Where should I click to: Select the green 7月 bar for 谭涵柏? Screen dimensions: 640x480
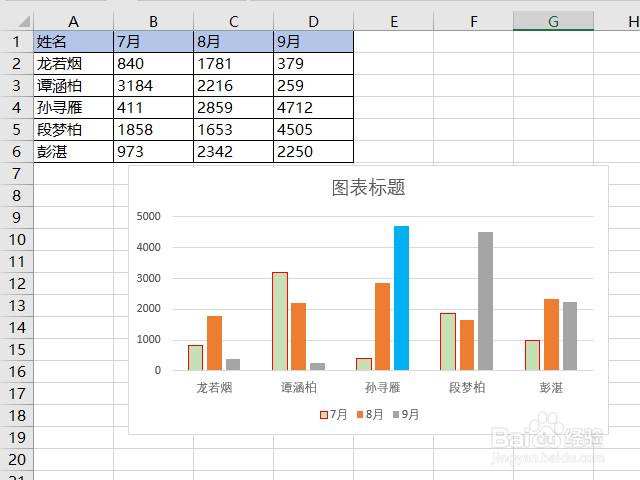pos(280,321)
